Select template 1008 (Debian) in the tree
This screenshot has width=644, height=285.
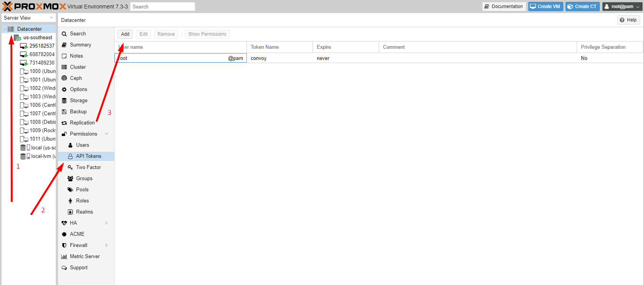38,122
